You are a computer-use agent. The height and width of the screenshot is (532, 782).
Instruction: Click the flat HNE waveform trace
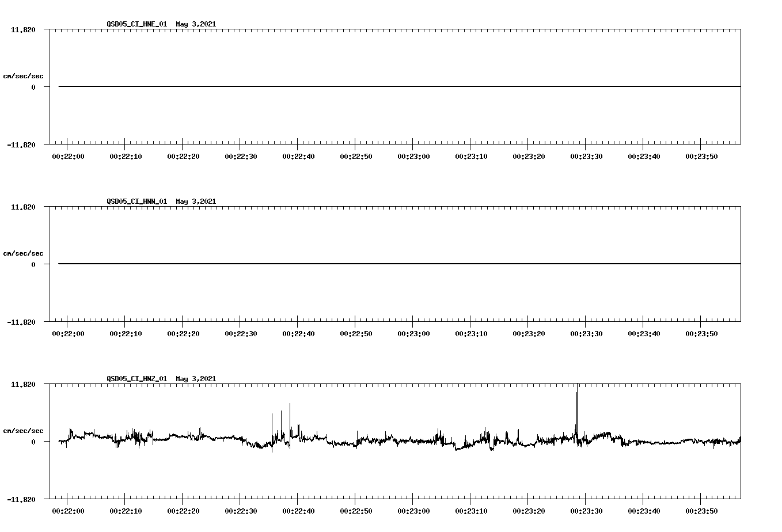(397, 86)
